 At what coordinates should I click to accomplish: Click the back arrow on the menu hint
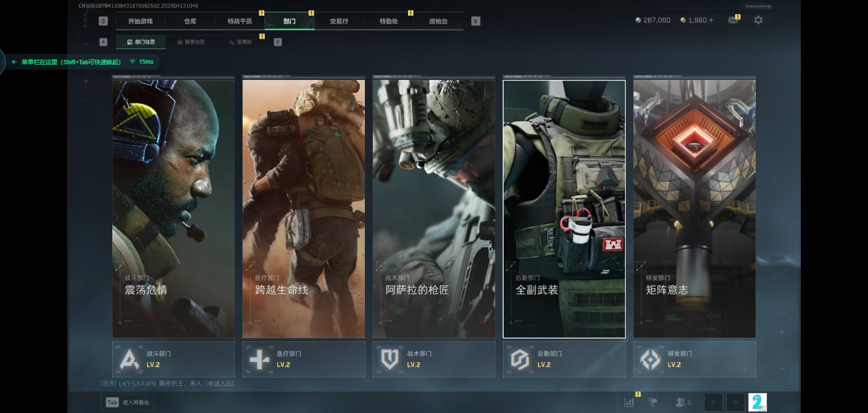pyautogui.click(x=14, y=62)
